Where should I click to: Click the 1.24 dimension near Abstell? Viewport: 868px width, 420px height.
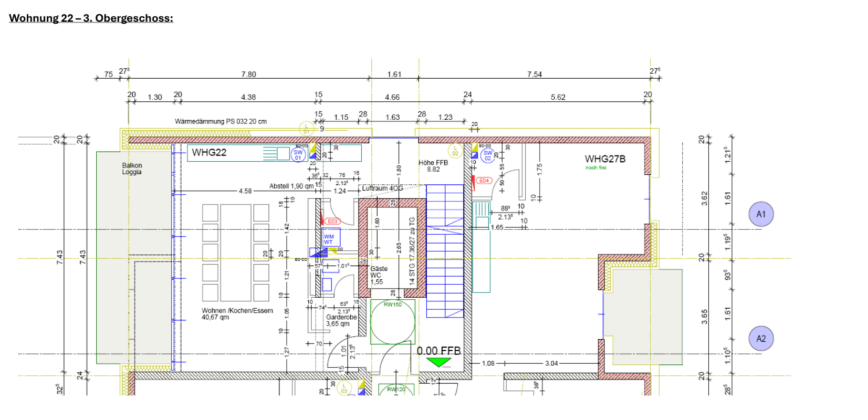(x=340, y=191)
